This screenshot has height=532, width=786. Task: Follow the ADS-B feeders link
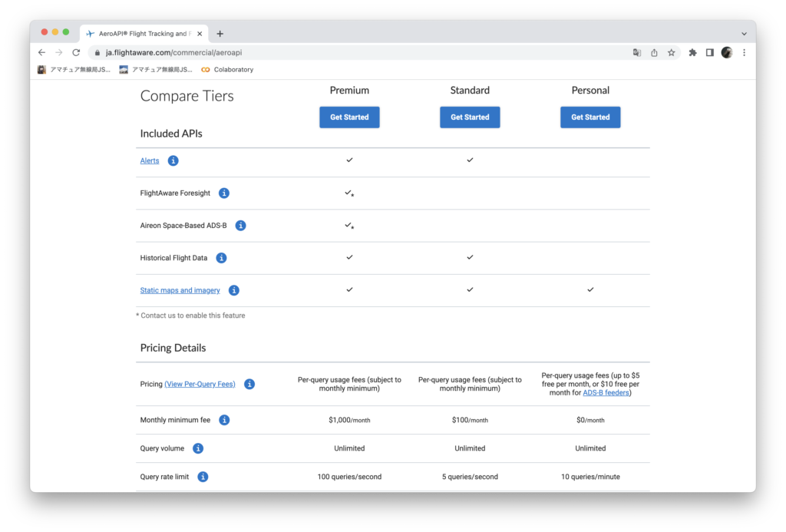coord(606,393)
